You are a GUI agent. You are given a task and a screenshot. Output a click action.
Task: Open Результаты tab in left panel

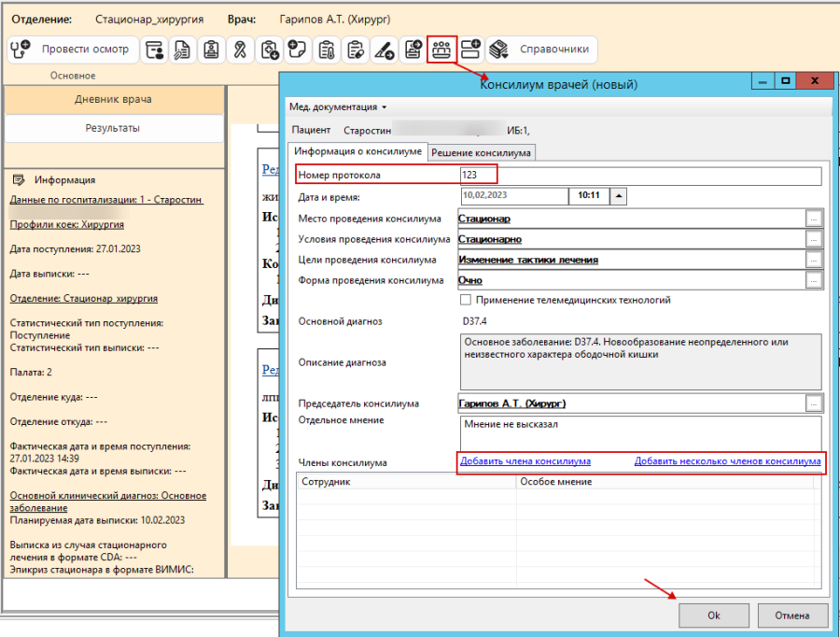point(114,128)
